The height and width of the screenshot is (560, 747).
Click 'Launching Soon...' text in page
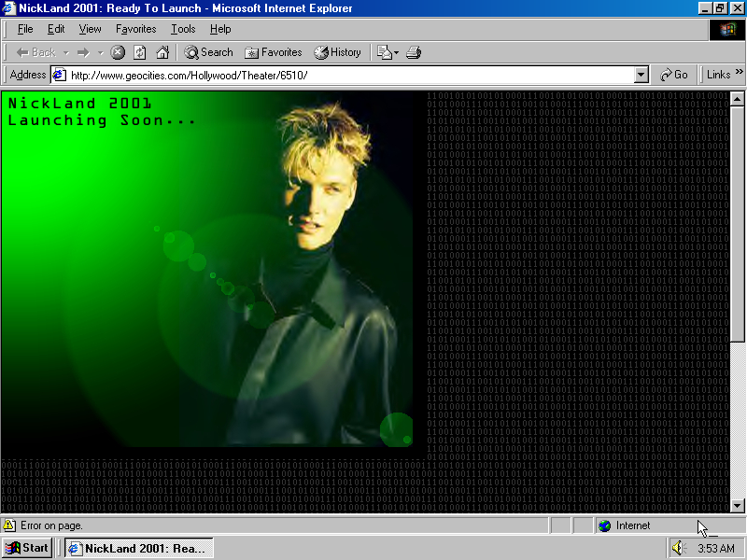point(102,120)
